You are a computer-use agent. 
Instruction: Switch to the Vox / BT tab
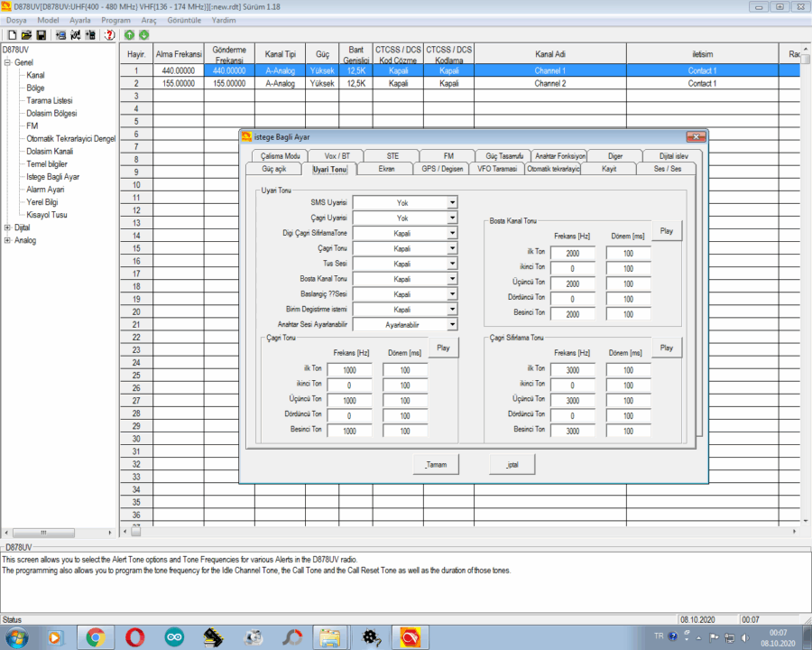(337, 155)
